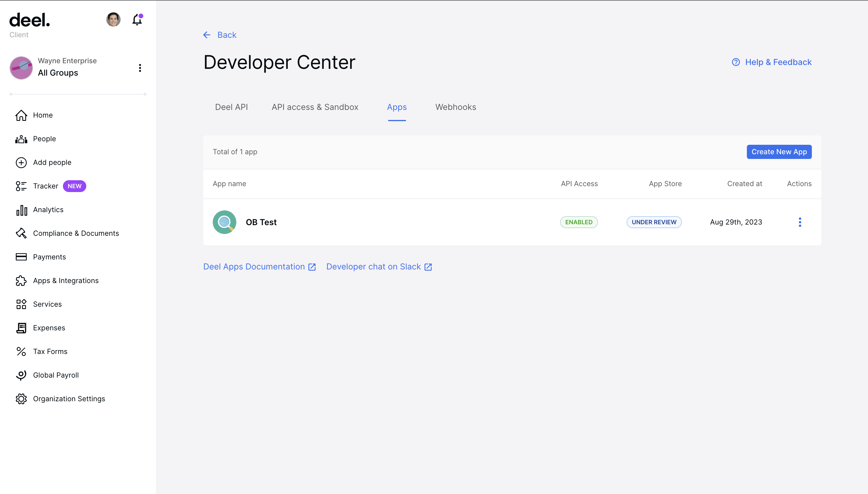Click the NEW badge next to Tracker

[x=75, y=186]
